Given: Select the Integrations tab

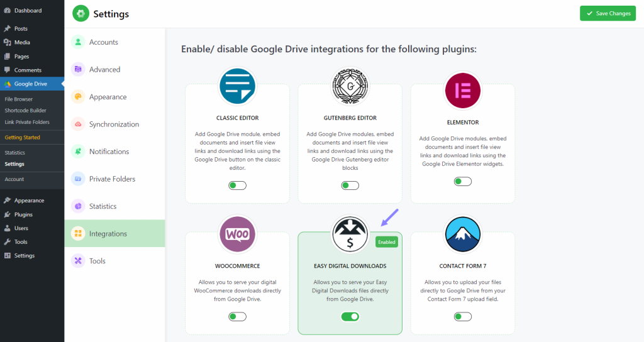Looking at the screenshot, I should pyautogui.click(x=114, y=234).
